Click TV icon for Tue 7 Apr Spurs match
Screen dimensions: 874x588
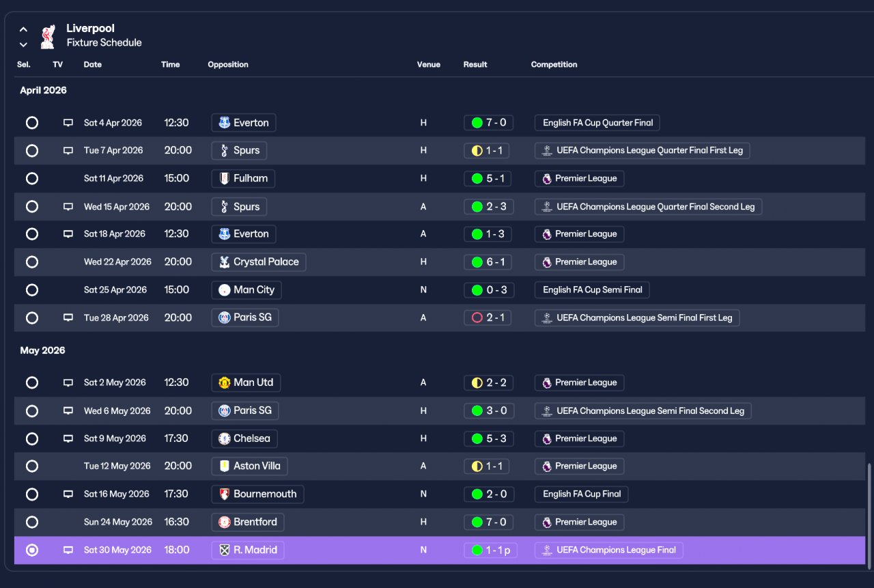68,150
